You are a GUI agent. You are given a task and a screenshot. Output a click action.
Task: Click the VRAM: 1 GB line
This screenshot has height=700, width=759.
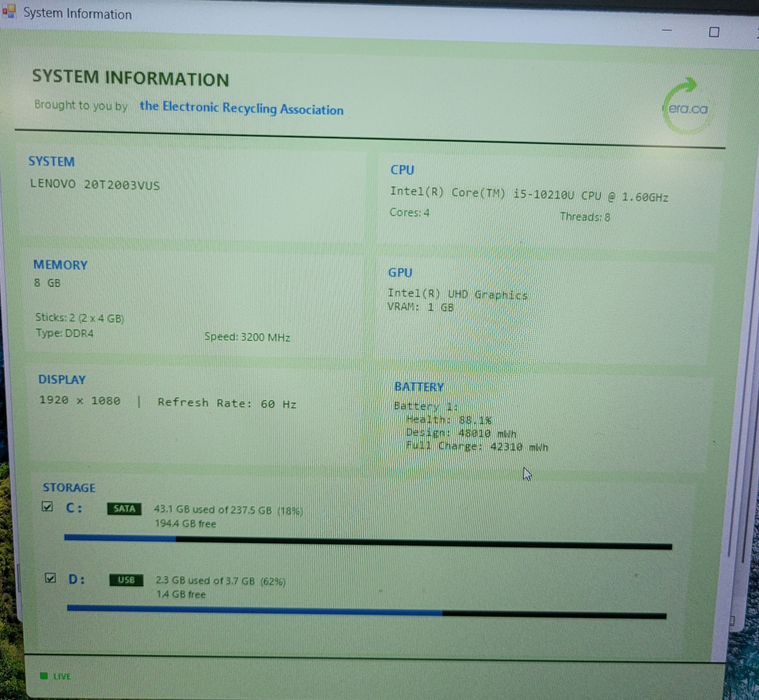pos(420,307)
